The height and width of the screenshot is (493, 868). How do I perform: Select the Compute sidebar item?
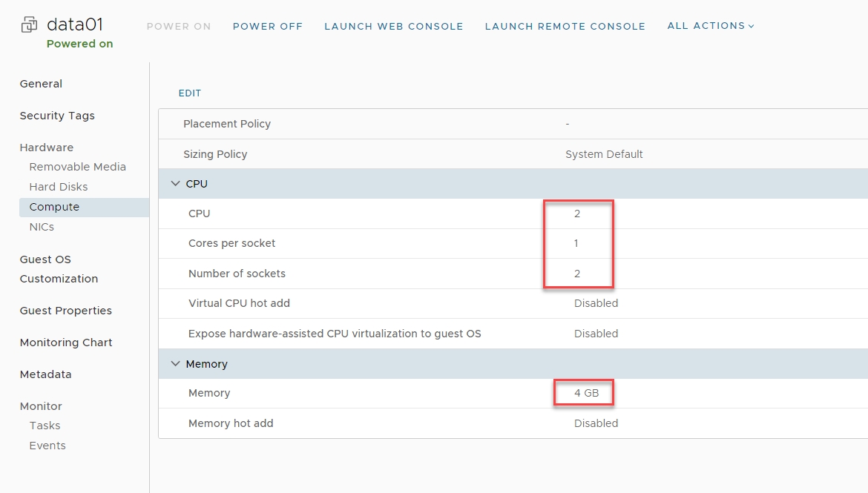click(54, 207)
